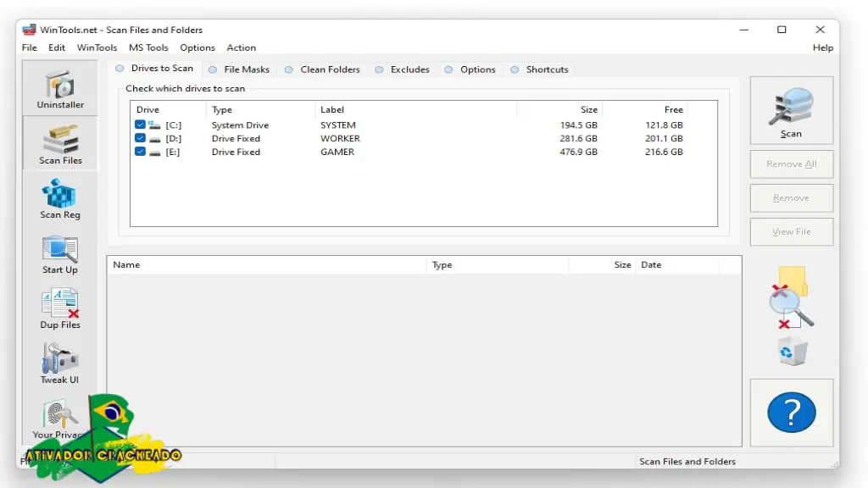The height and width of the screenshot is (488, 868).
Task: Click the Remove button
Action: coord(791,198)
